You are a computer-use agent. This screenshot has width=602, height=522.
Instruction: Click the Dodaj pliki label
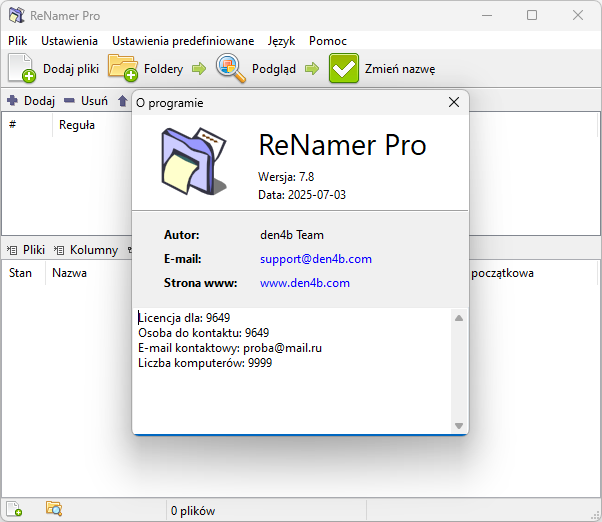click(71, 69)
